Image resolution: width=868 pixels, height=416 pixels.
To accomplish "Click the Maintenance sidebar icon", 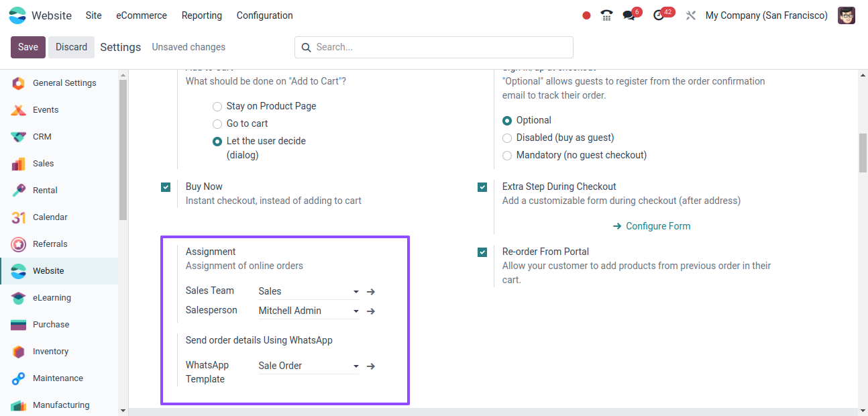I will 19,378.
